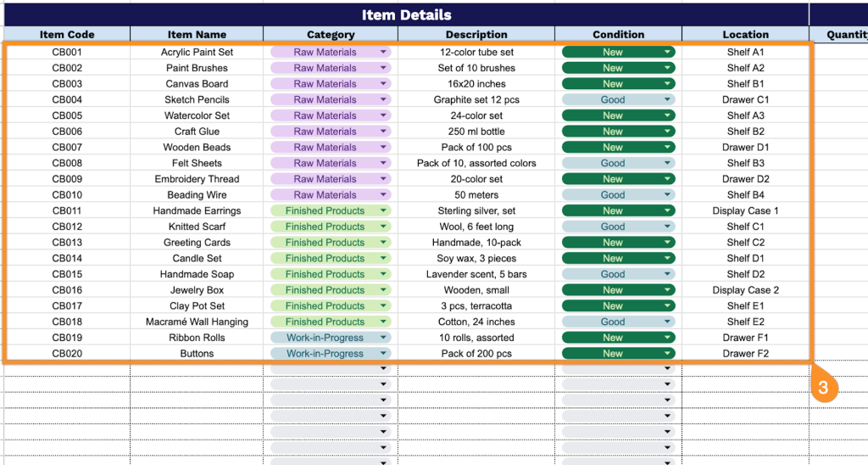Click the Good condition chip for Knitted Scarf
This screenshot has height=465, width=868.
click(x=612, y=227)
